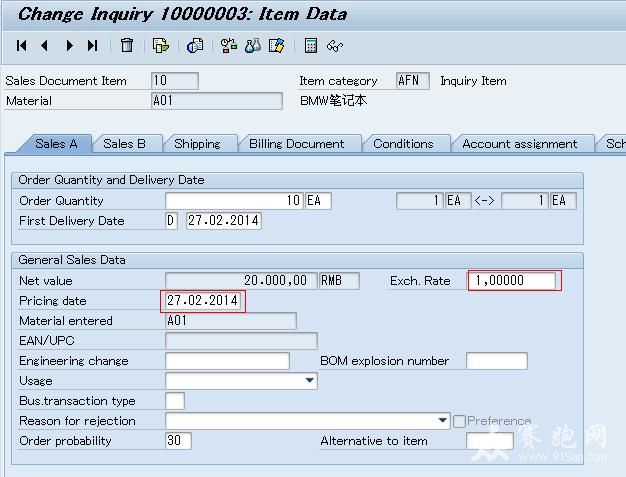The width and height of the screenshot is (626, 477).
Task: Click the green document copy icon
Action: pyautogui.click(x=160, y=46)
